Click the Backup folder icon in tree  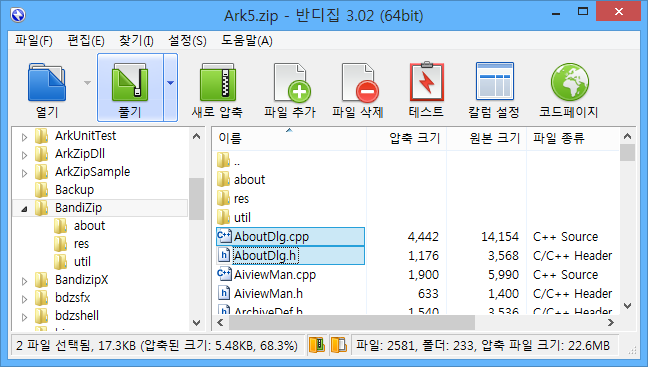coord(41,190)
